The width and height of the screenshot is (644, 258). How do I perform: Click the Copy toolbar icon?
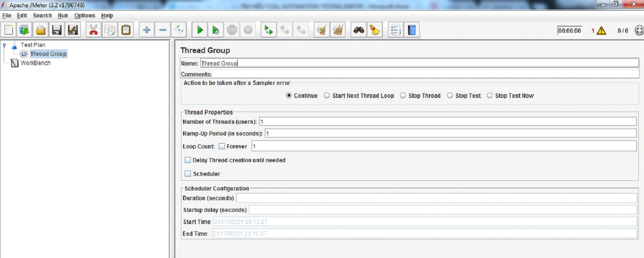(x=110, y=30)
